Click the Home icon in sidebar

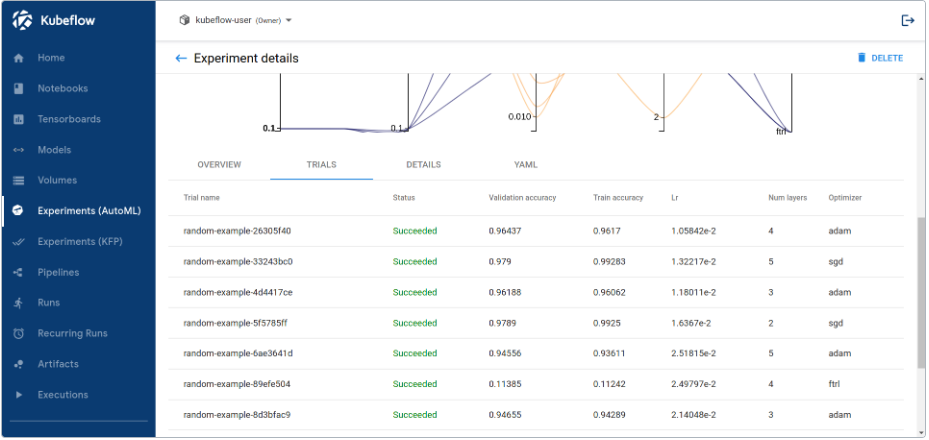point(18,58)
